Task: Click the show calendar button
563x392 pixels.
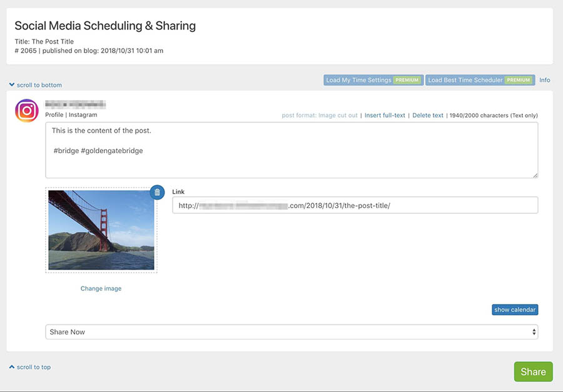Action: coord(515,309)
